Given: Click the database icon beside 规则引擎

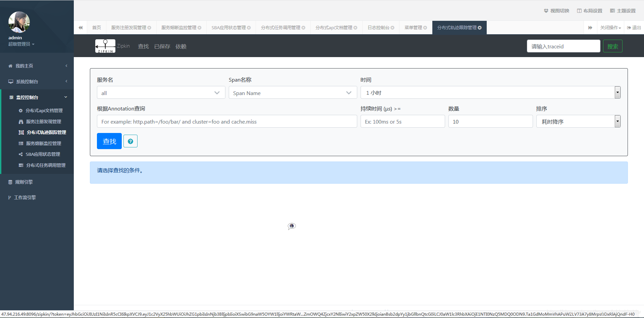Looking at the screenshot, I should [10, 182].
